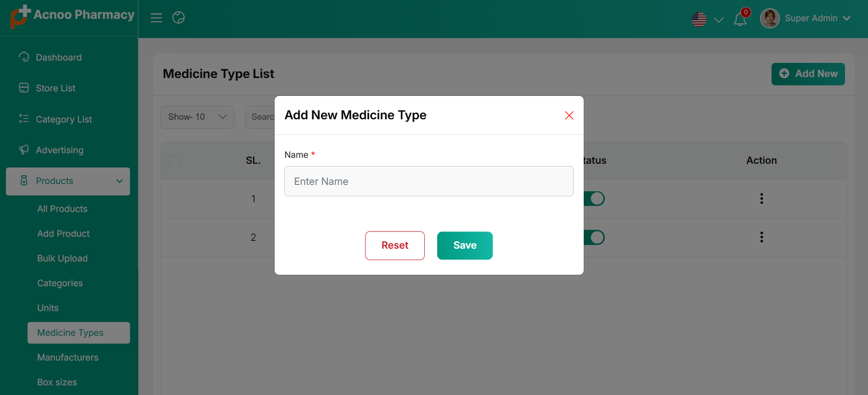Open the notifications bell icon
The height and width of the screenshot is (395, 868).
tap(740, 20)
